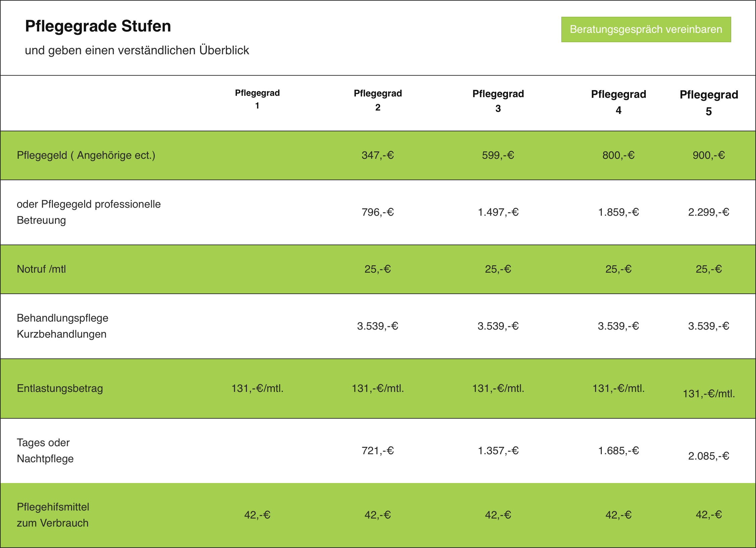This screenshot has height=548, width=756.
Task: Click the 2.299,-€ professionelle Betreuung cell
Action: coord(708,212)
